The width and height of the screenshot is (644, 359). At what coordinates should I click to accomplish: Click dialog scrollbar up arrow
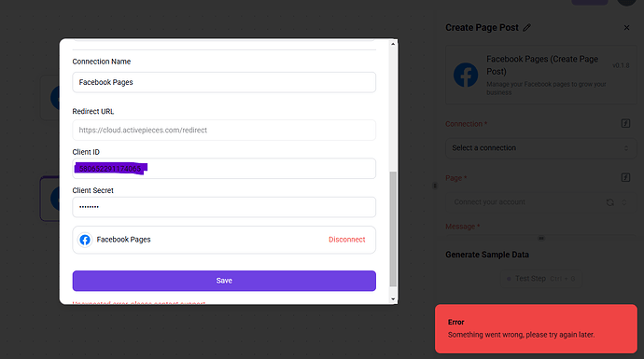393,44
